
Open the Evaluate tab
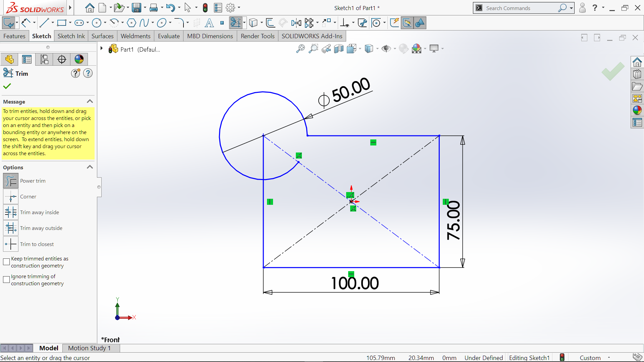click(169, 36)
